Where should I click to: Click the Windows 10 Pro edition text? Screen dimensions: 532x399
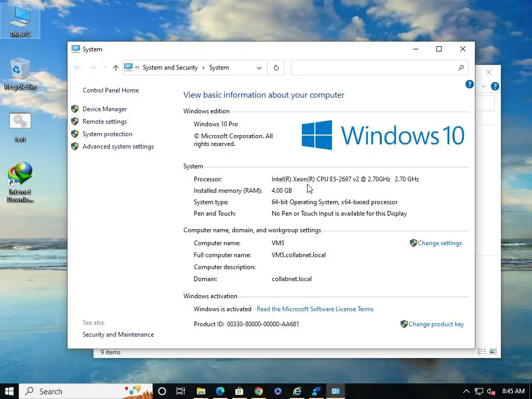pos(216,124)
